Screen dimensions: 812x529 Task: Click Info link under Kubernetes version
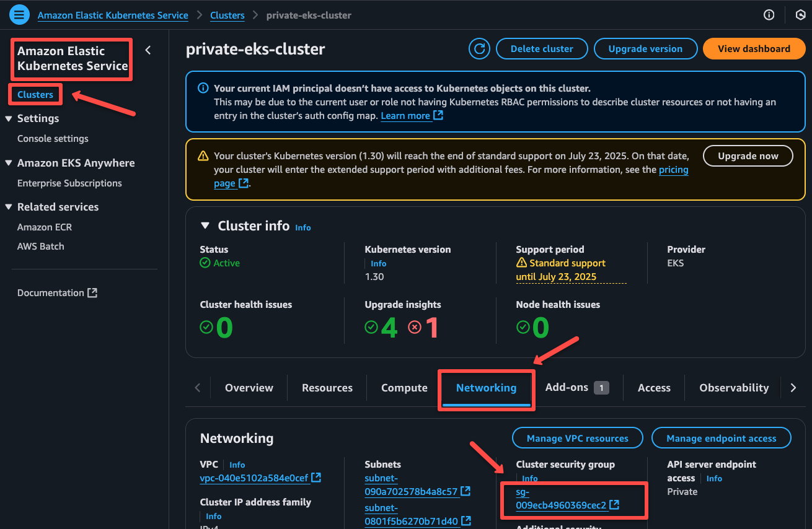[x=378, y=263]
